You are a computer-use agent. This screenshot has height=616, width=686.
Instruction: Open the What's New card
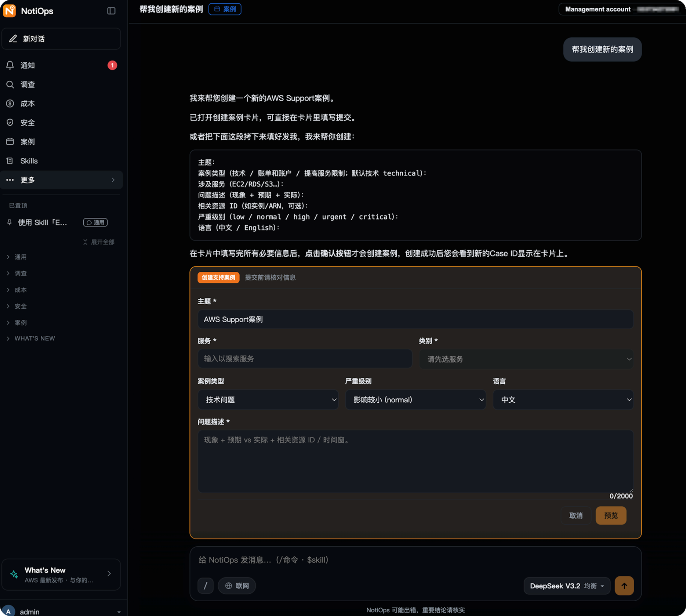click(x=61, y=575)
